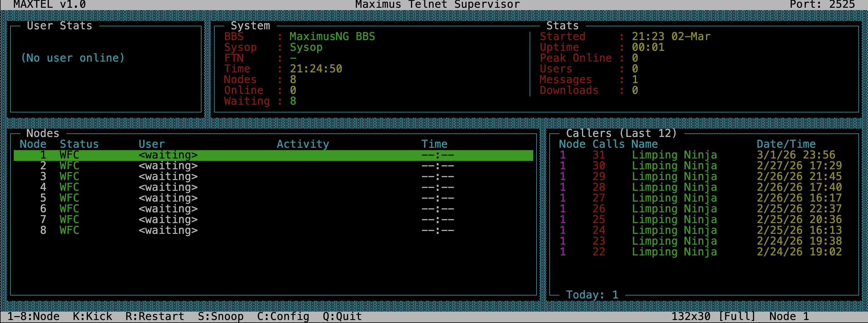The width and height of the screenshot is (868, 323).
Task: Click the system Time value 21:24:50
Action: click(316, 69)
